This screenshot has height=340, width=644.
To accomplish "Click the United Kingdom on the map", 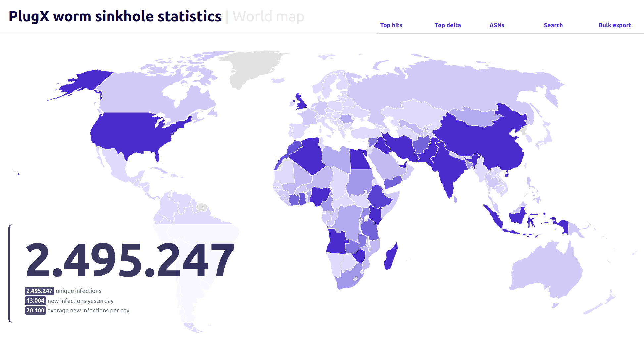I will click(302, 103).
